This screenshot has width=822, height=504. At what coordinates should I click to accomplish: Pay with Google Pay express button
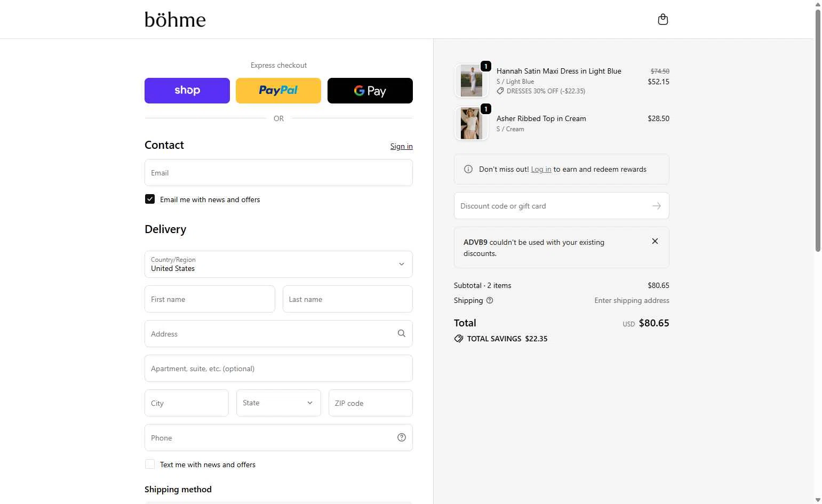click(x=370, y=91)
